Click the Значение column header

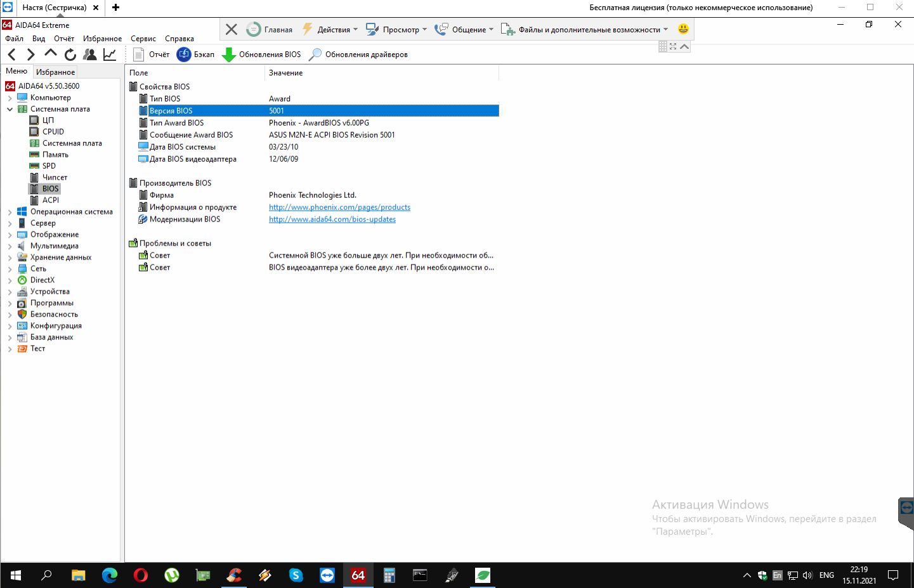tap(381, 73)
